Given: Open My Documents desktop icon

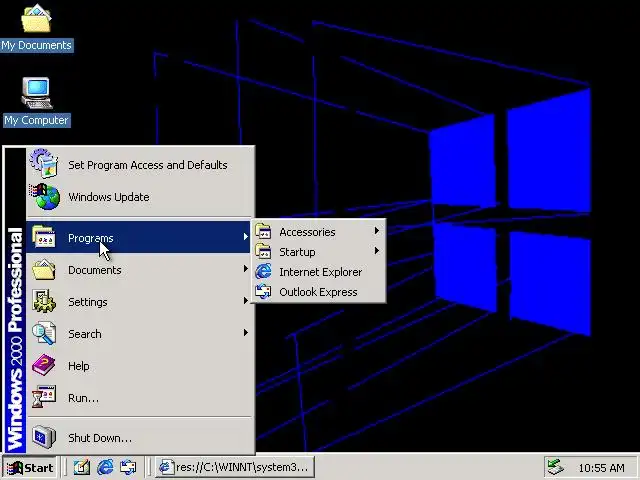Looking at the screenshot, I should pos(36,27).
